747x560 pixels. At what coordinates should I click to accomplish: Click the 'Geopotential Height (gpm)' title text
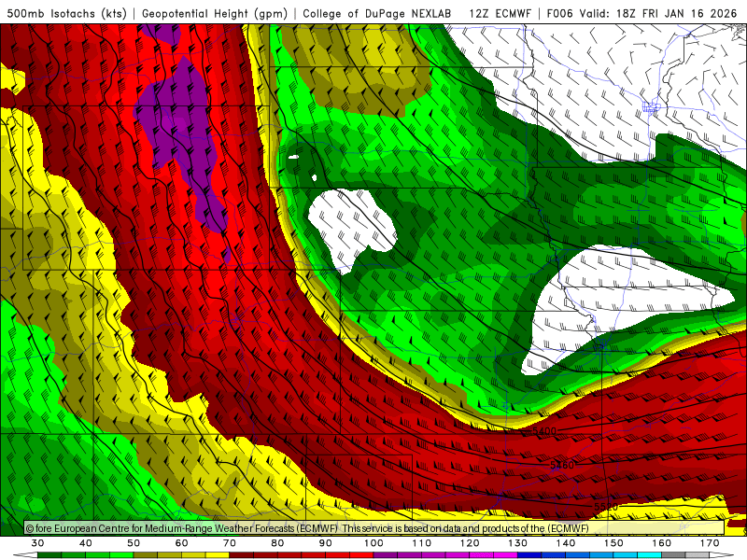(215, 14)
